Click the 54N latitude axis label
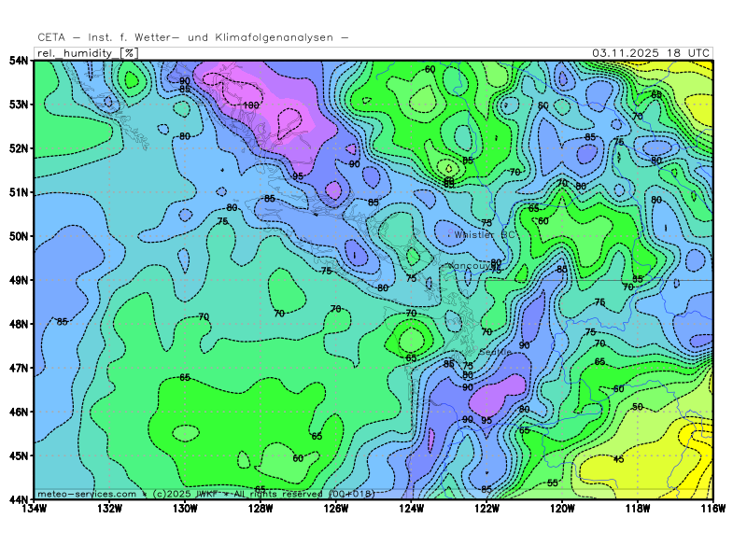747x560 pixels. (x=18, y=61)
